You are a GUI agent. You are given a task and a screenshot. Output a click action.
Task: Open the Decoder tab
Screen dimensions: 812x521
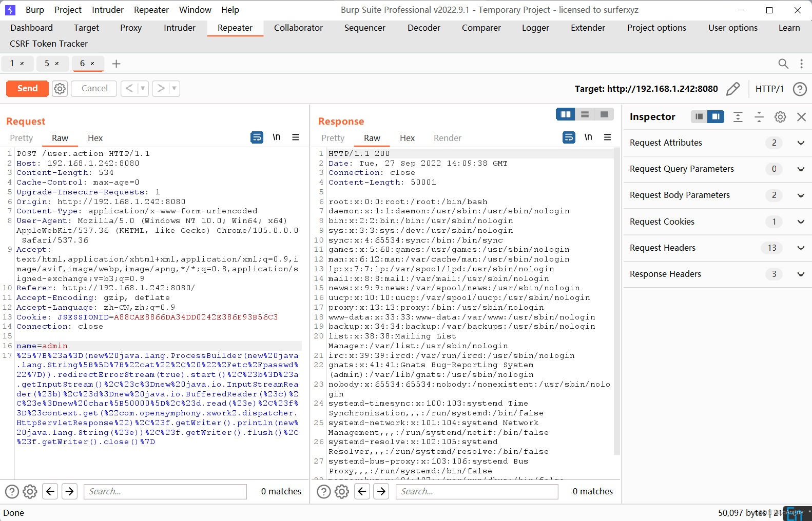(x=424, y=28)
